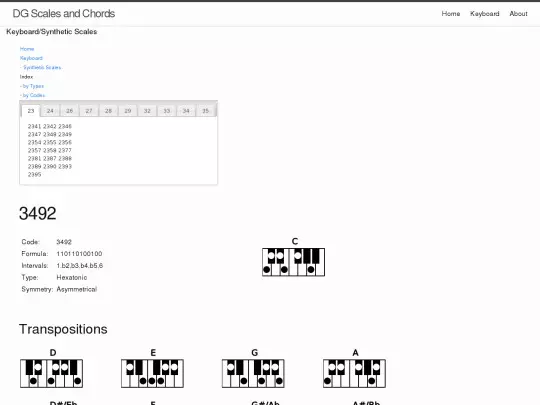
Task: Open scale code 2347
Action: [34, 134]
